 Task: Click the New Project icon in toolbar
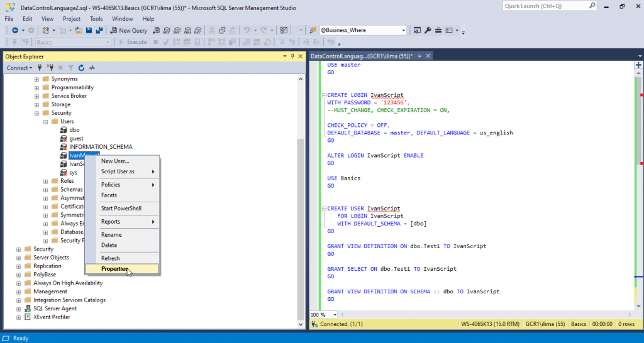coord(46,30)
